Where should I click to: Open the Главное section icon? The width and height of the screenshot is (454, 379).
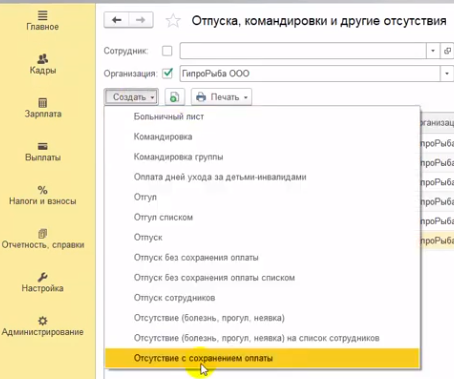[42, 15]
